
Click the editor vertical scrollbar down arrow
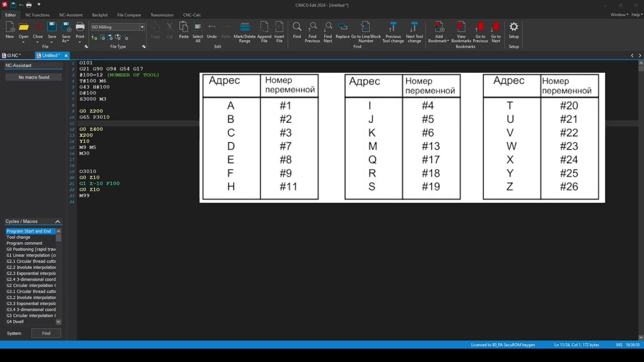(x=641, y=337)
